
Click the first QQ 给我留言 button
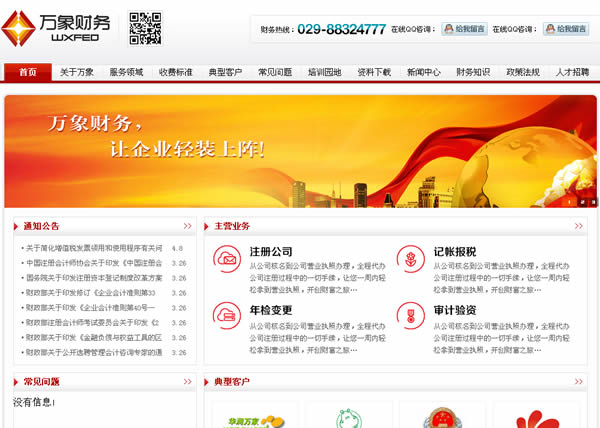click(464, 30)
